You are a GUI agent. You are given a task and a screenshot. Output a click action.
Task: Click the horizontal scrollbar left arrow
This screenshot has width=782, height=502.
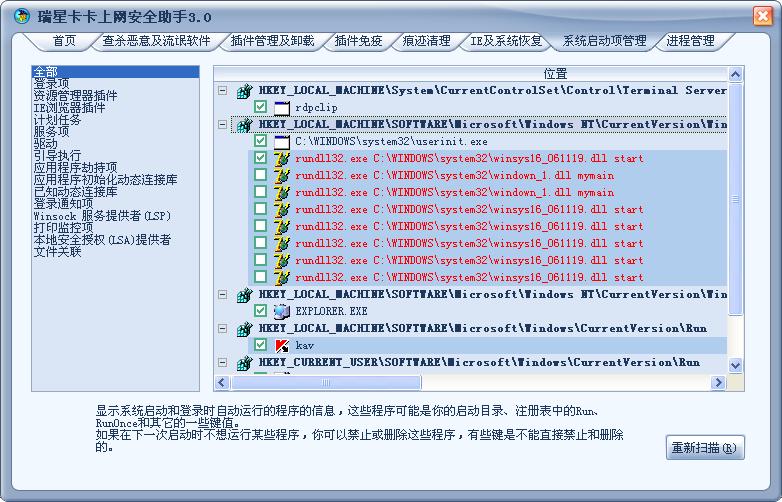point(222,383)
